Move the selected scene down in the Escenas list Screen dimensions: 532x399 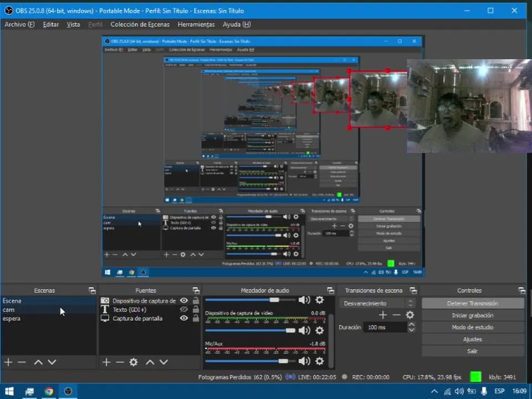click(x=52, y=362)
